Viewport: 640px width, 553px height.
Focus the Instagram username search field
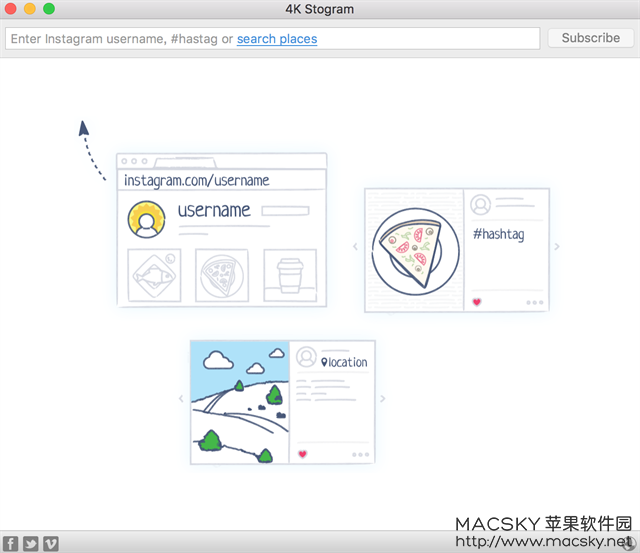(273, 39)
